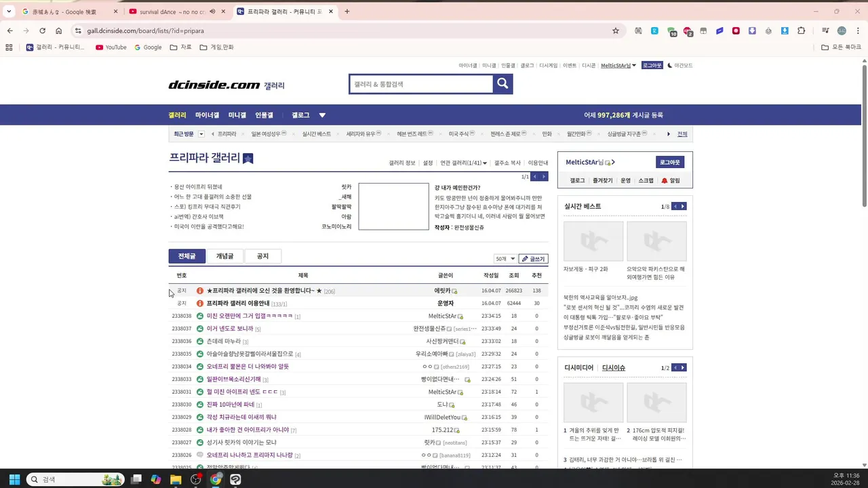Image resolution: width=868 pixels, height=488 pixels.
Task: Open the media control icon in toolbar
Action: 825,30
